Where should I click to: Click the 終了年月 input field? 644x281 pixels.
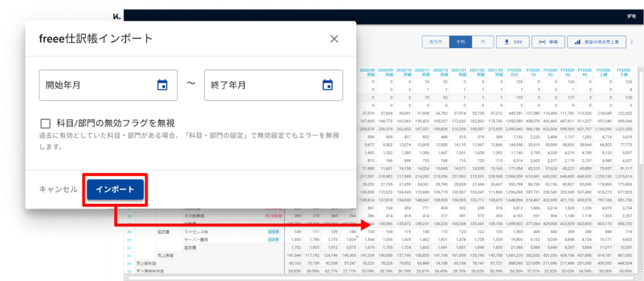pyautogui.click(x=274, y=85)
